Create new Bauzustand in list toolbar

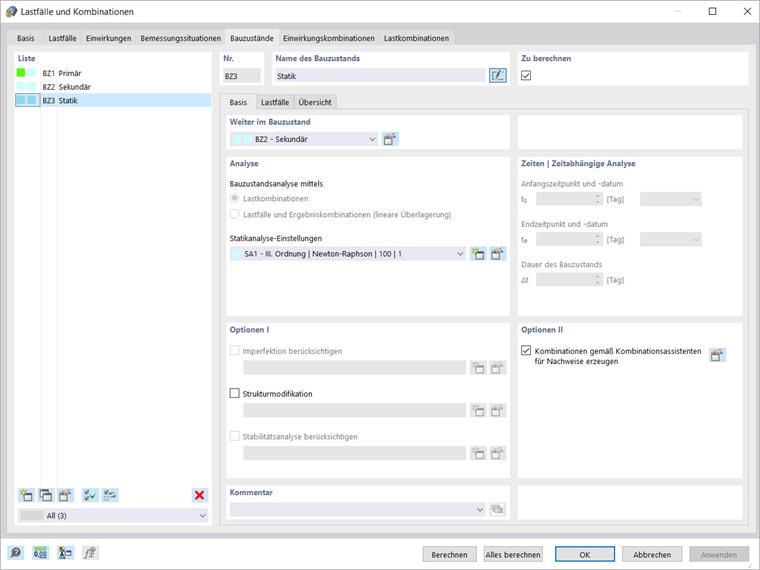tap(26, 495)
